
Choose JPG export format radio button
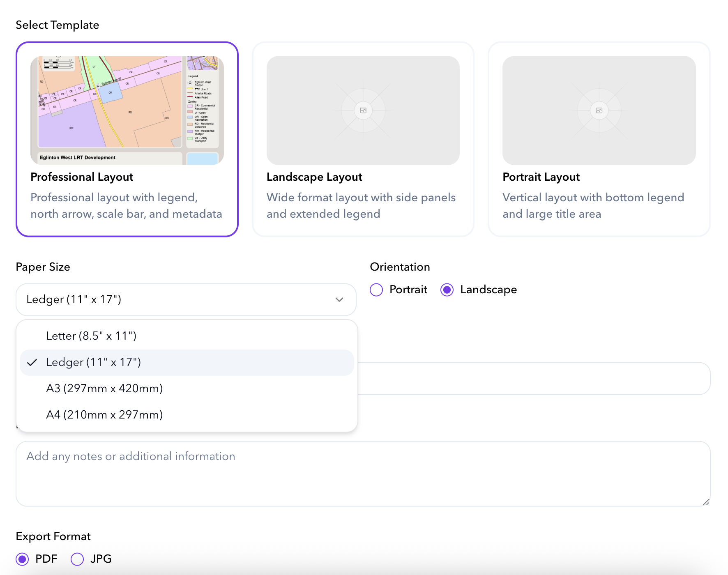pyautogui.click(x=77, y=559)
